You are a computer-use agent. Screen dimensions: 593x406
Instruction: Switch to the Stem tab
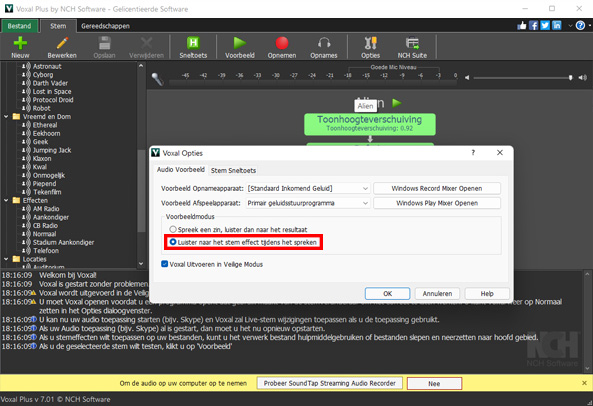[58, 26]
